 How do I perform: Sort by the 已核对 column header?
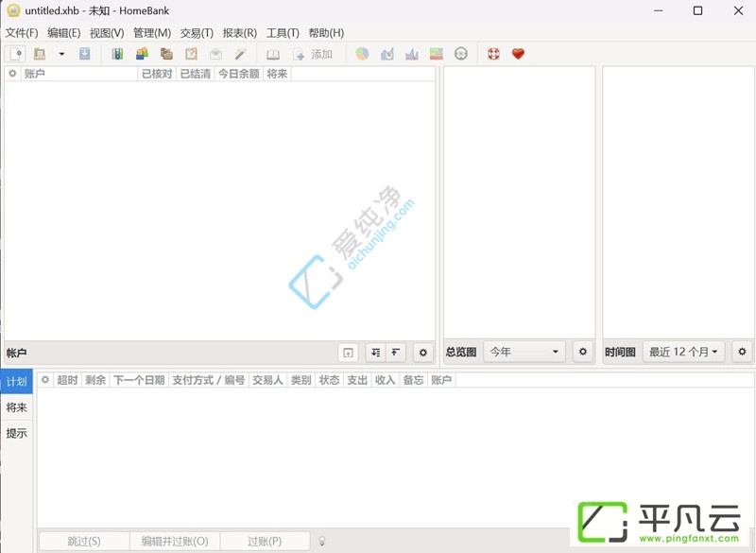click(157, 74)
